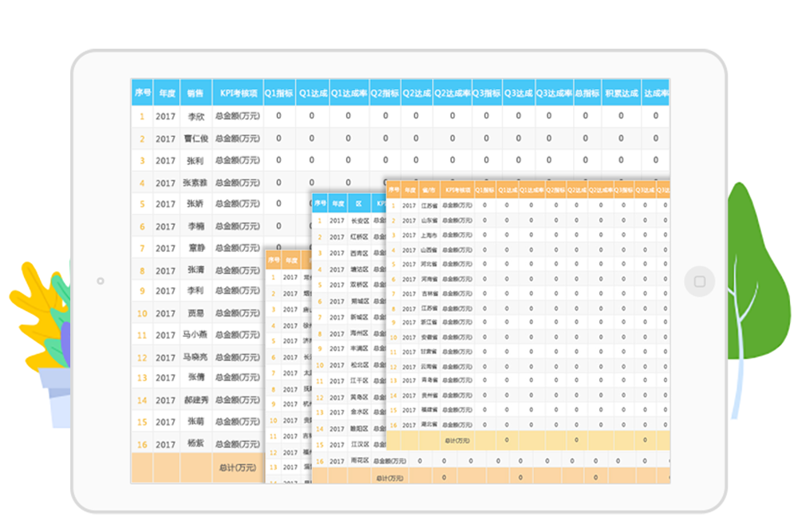798x532 pixels.
Task: Click the 销售 column header
Action: pos(195,93)
